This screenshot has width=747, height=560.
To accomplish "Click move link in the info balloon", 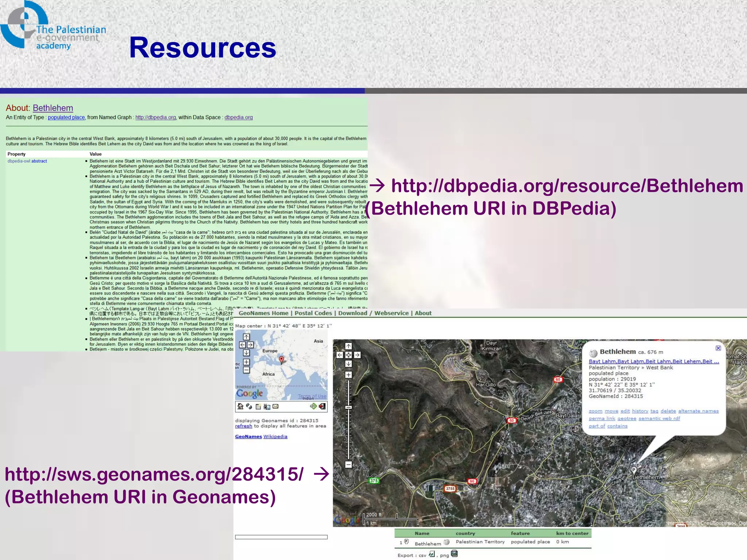I will click(x=612, y=411).
